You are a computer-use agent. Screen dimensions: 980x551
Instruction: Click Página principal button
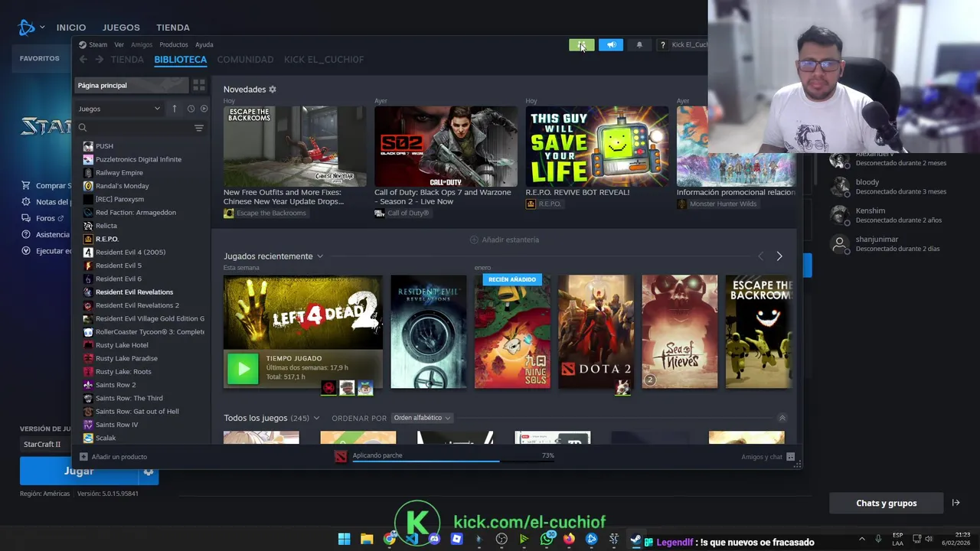click(131, 85)
